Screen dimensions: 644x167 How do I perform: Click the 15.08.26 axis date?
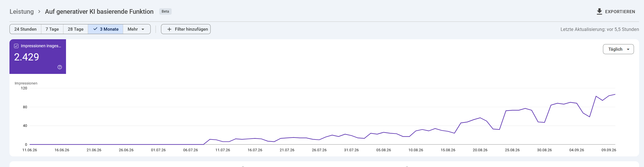(448, 150)
